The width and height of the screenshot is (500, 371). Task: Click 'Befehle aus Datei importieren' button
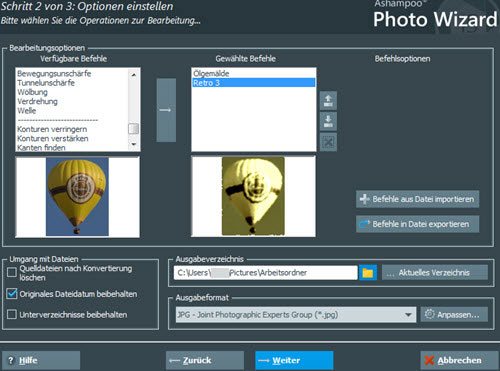[x=417, y=199]
